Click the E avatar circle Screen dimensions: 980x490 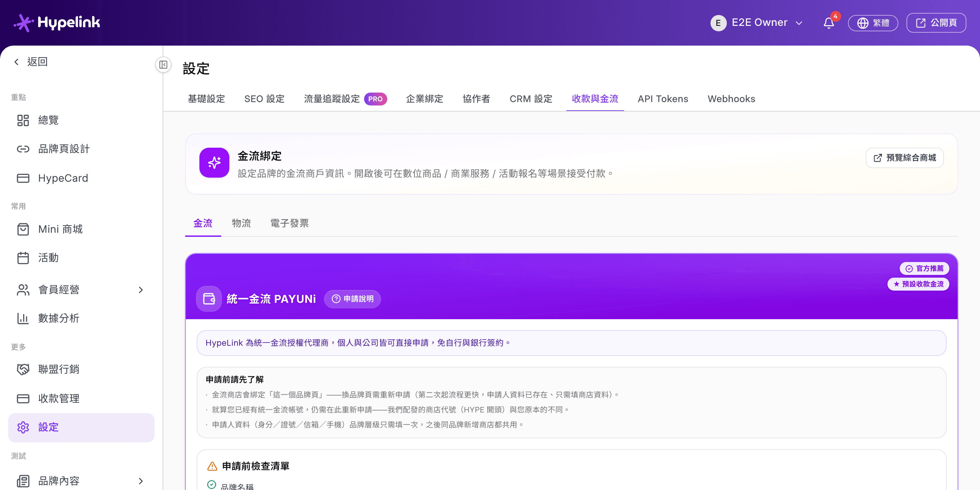[718, 23]
